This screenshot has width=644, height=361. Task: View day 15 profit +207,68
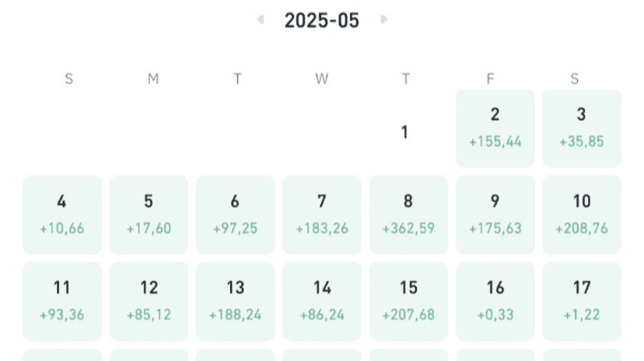pos(408,301)
